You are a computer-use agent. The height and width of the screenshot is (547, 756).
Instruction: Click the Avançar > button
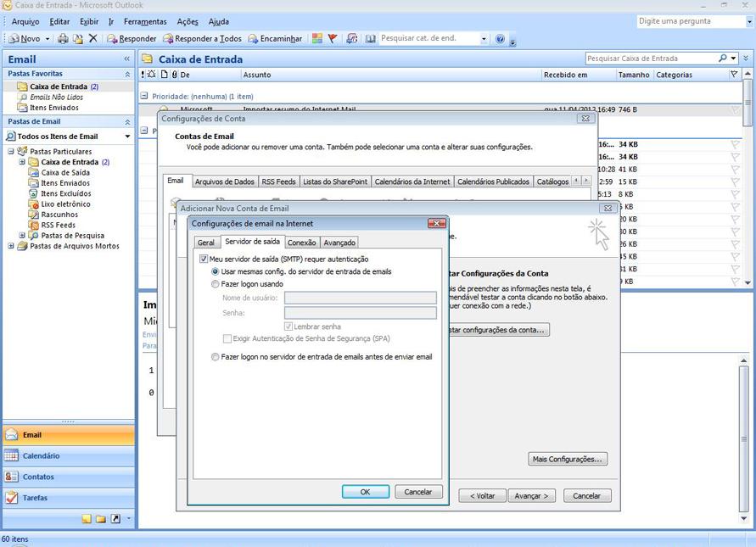click(531, 496)
